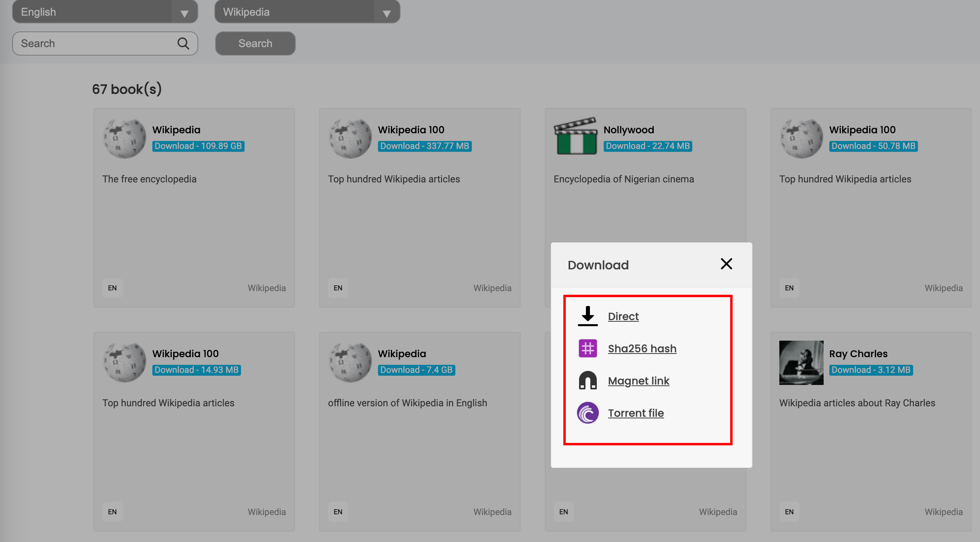Close the Download dialog

[x=726, y=264]
